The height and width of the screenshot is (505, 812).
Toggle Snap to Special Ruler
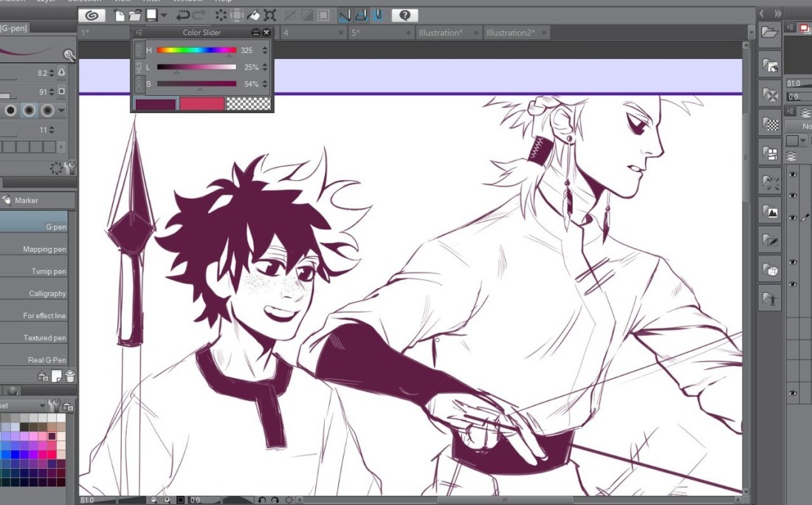(362, 16)
